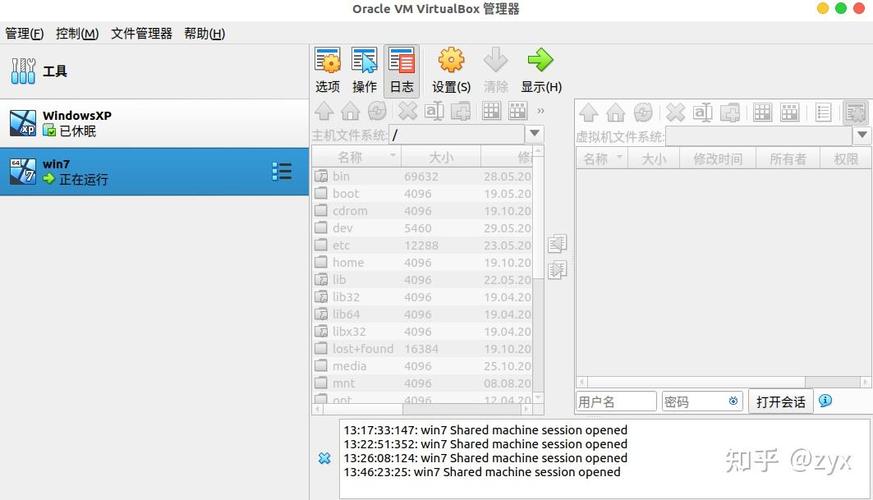Go up one directory in the guest file panel
The height and width of the screenshot is (500, 873).
click(588, 112)
